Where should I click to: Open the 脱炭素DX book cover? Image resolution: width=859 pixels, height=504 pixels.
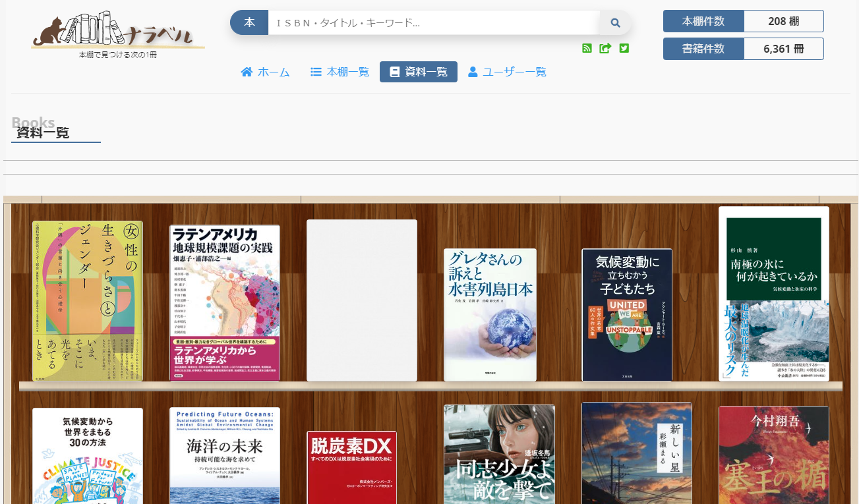(352, 468)
